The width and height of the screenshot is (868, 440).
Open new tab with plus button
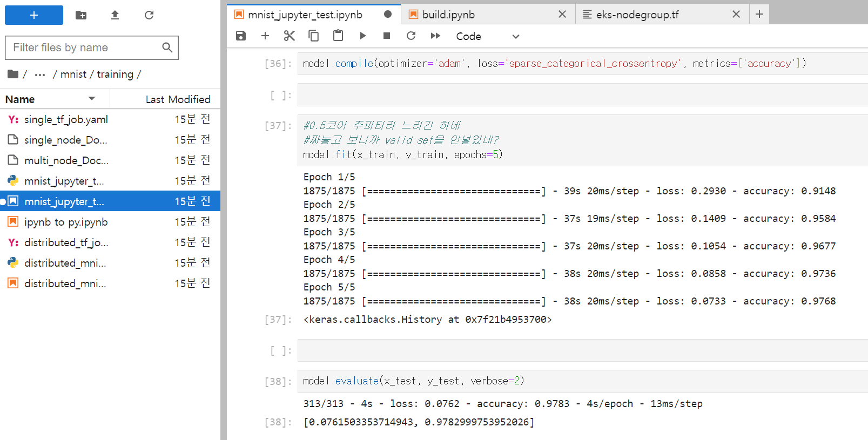[x=759, y=15]
